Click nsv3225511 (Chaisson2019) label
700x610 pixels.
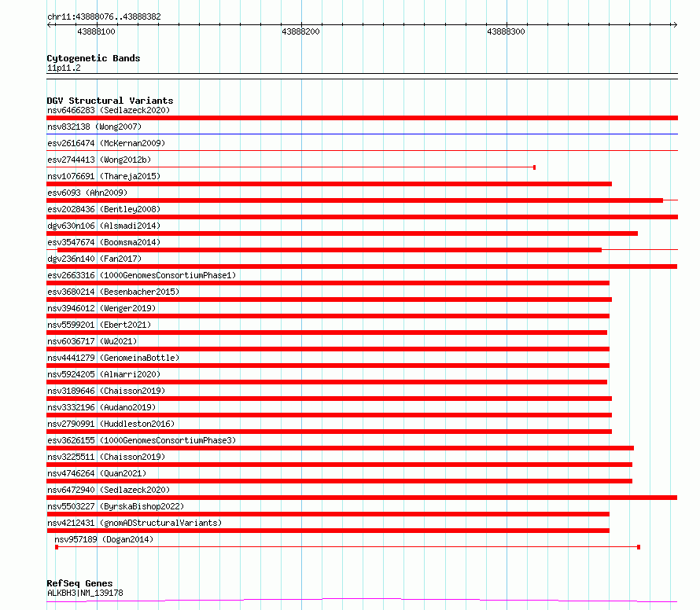pyautogui.click(x=106, y=457)
